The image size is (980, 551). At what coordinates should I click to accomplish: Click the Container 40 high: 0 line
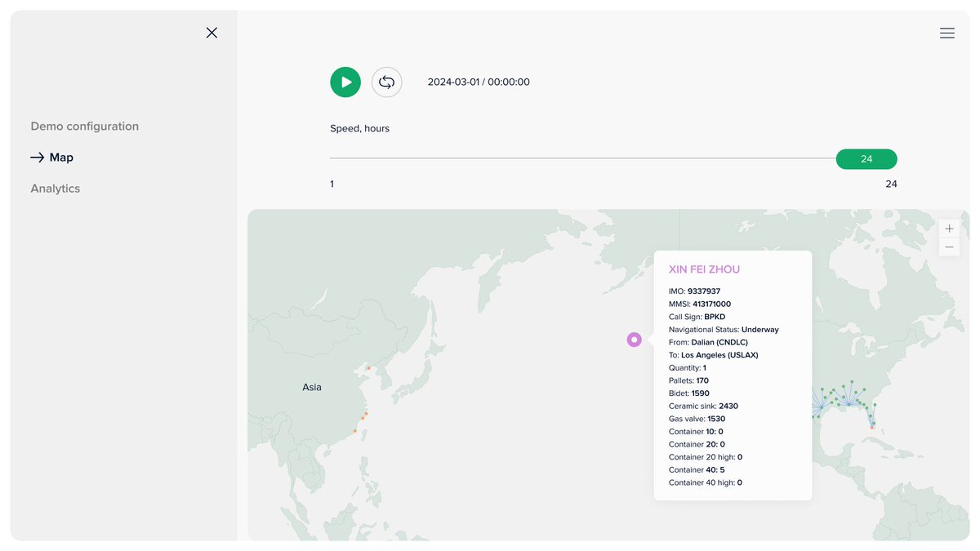pos(706,482)
